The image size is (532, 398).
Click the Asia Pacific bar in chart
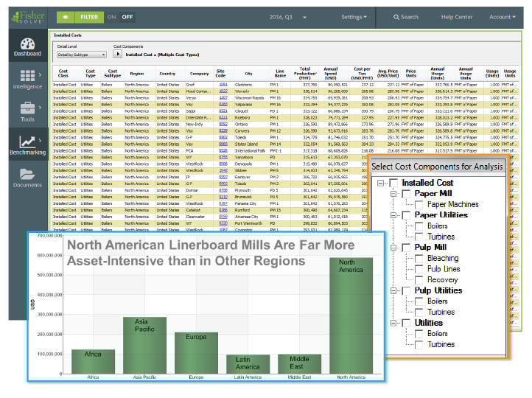click(144, 346)
